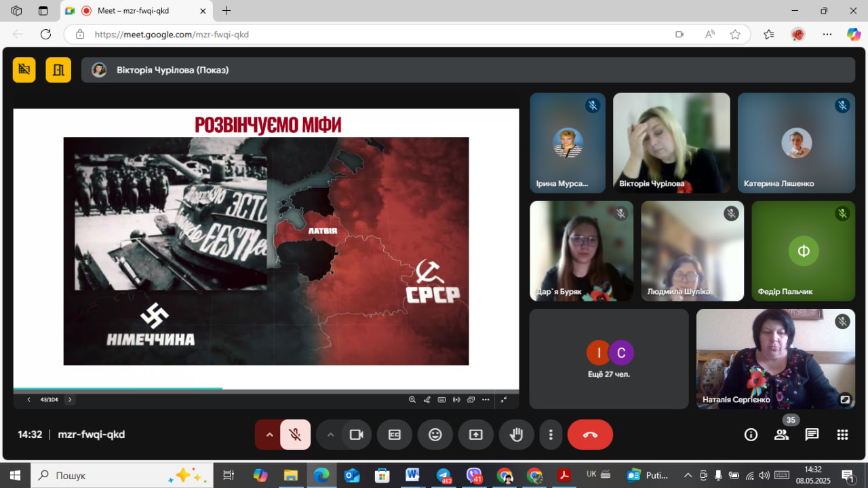Open the chat panel
The image size is (868, 488).
[x=812, y=435]
